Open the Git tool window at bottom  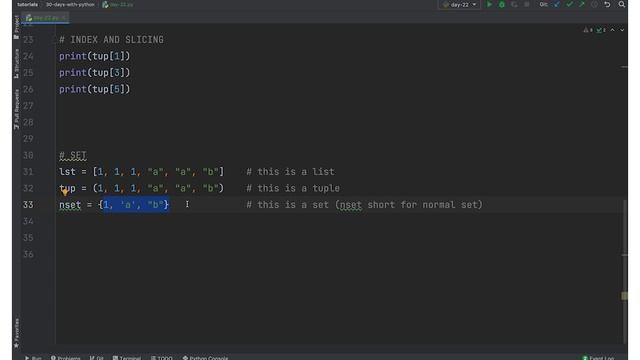(x=97, y=358)
